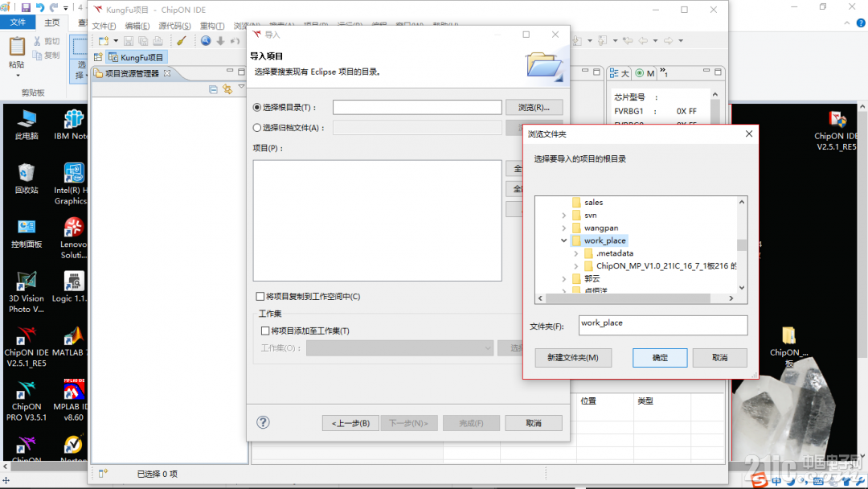Open Lenovo Solution desktop icon

click(72, 238)
